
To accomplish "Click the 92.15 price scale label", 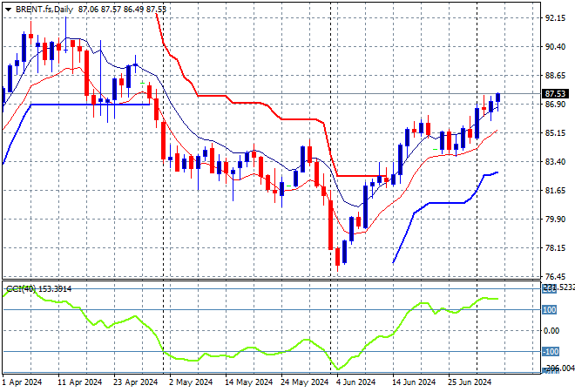I will [555, 17].
